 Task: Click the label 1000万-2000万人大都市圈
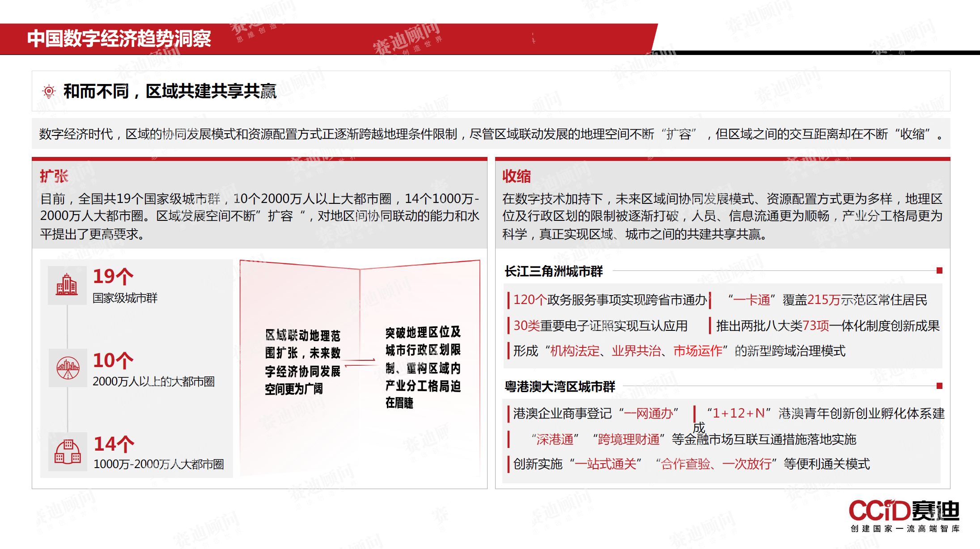tap(159, 465)
